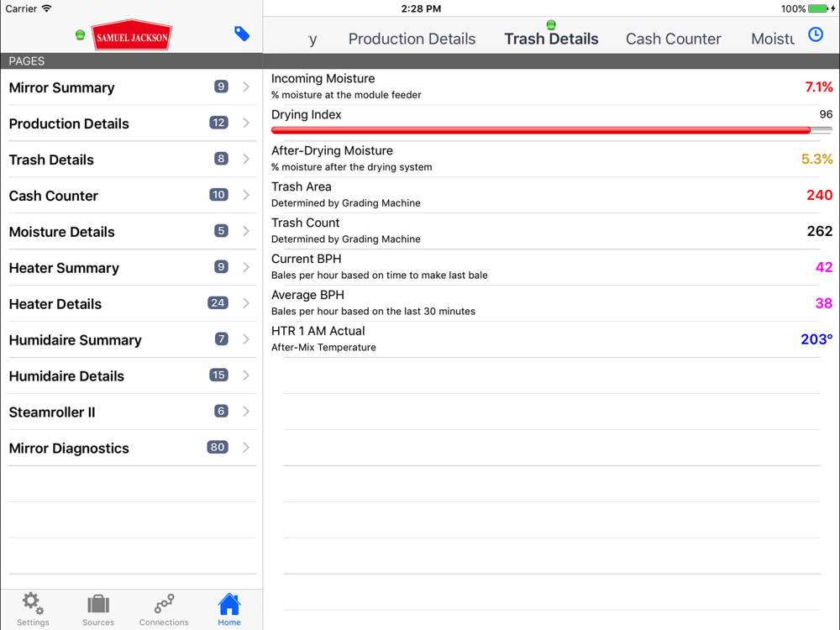Open Humidaire Details page
This screenshot has width=840, height=630.
tap(132, 375)
